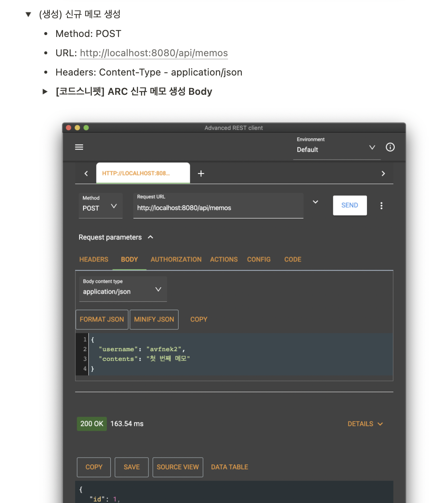Open the hamburger menu in Advanced REST client
Viewport: 448px width, 503px height.
(79, 147)
